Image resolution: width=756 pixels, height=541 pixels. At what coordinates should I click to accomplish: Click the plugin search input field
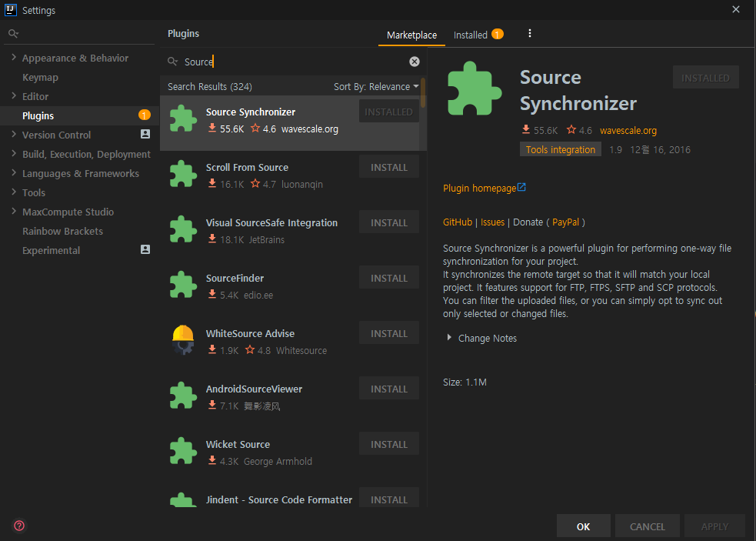click(x=294, y=62)
